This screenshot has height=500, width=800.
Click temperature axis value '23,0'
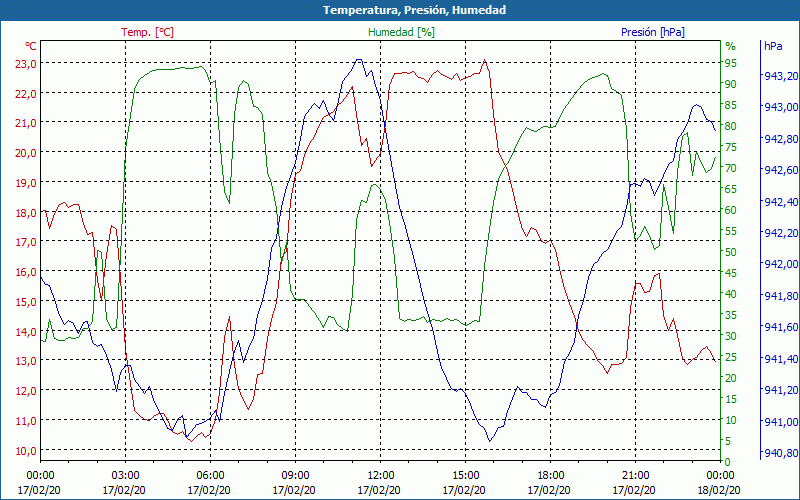26,63
